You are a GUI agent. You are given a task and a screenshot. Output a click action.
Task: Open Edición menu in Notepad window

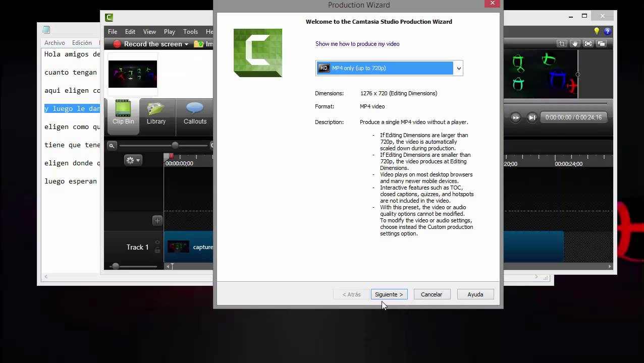(82, 43)
